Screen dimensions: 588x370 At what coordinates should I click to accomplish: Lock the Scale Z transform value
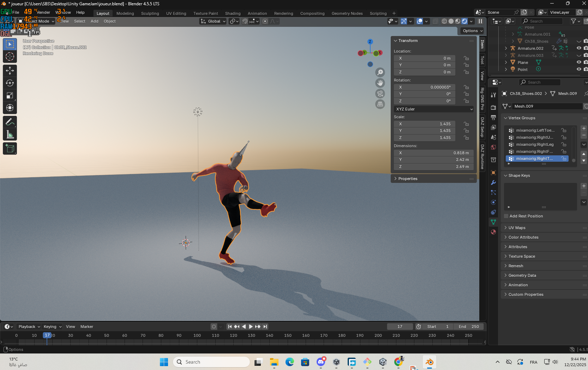(466, 138)
